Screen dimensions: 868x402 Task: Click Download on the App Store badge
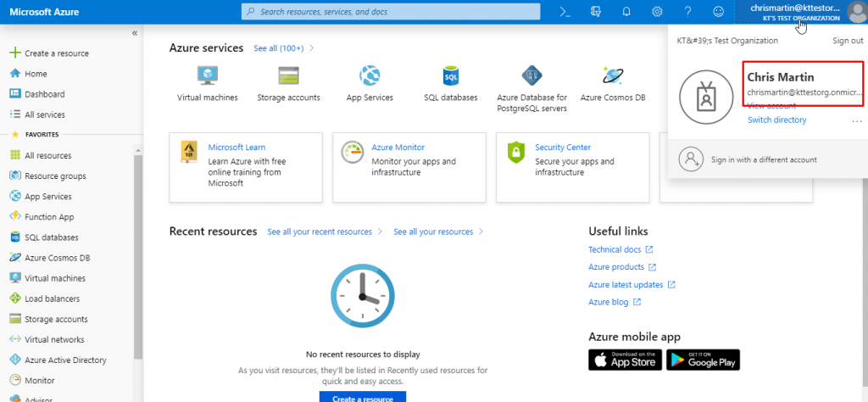coord(625,360)
